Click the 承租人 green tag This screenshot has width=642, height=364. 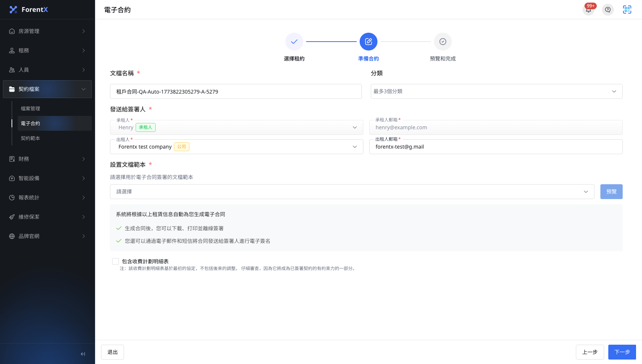(146, 127)
